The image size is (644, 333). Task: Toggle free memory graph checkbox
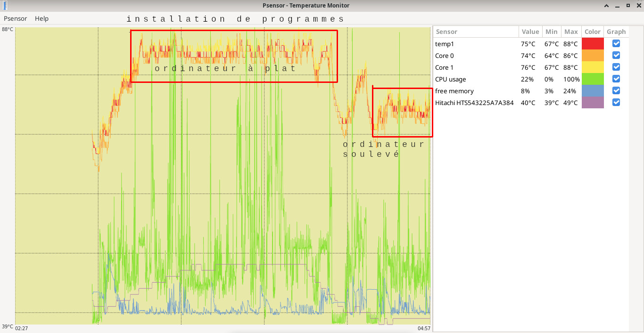click(616, 91)
